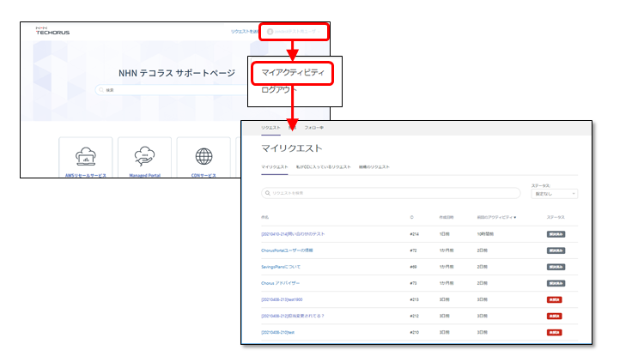Sort by 前回のアクティビティ column header

[x=496, y=217]
